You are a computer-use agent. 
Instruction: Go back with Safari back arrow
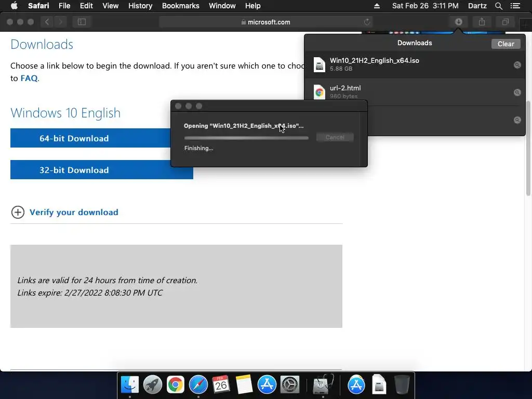coord(47,22)
